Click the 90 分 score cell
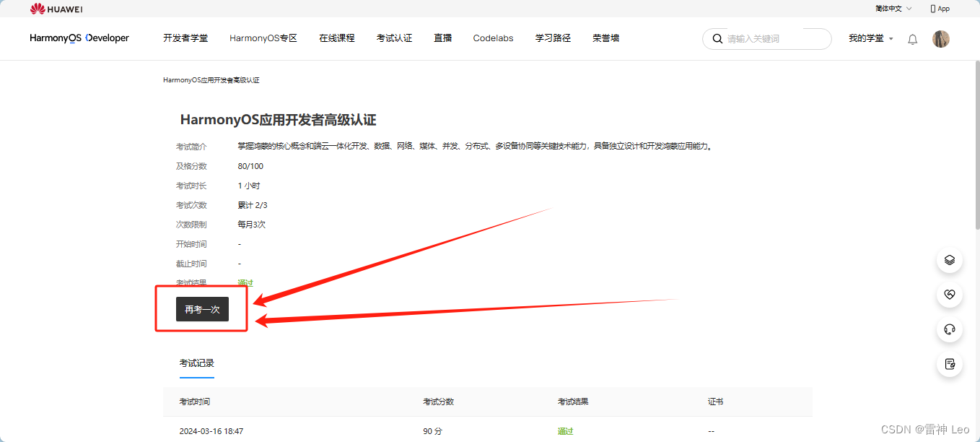 (x=432, y=431)
